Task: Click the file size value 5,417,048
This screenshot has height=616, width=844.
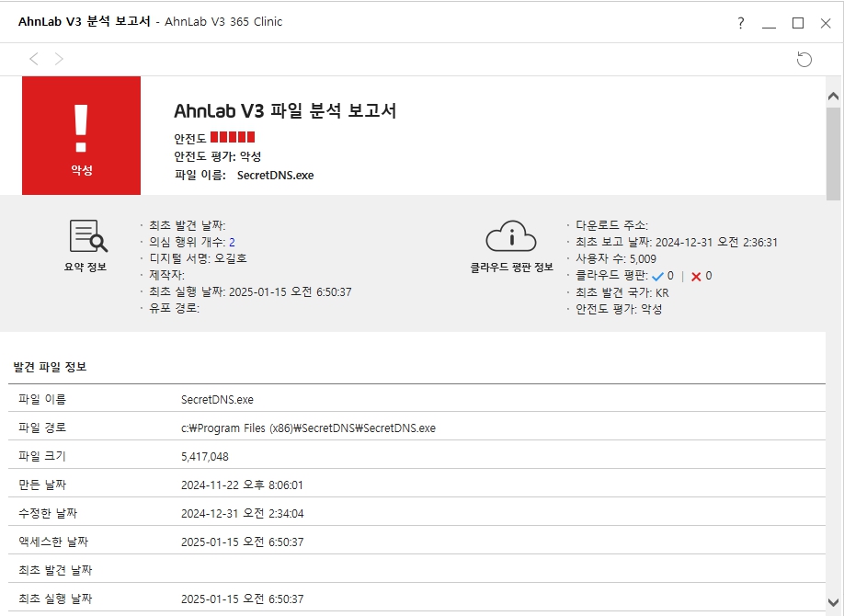Action: (205, 456)
